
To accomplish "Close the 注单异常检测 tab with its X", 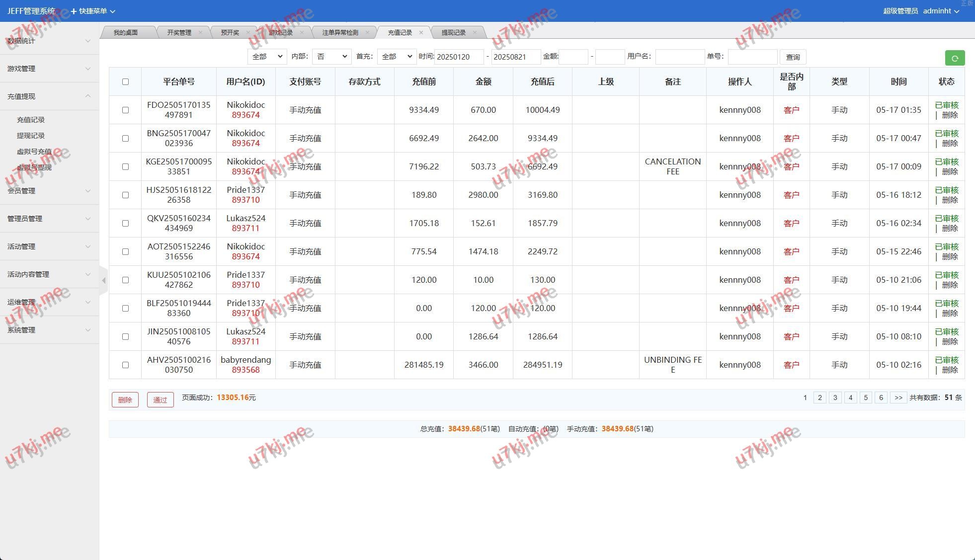I will [367, 32].
